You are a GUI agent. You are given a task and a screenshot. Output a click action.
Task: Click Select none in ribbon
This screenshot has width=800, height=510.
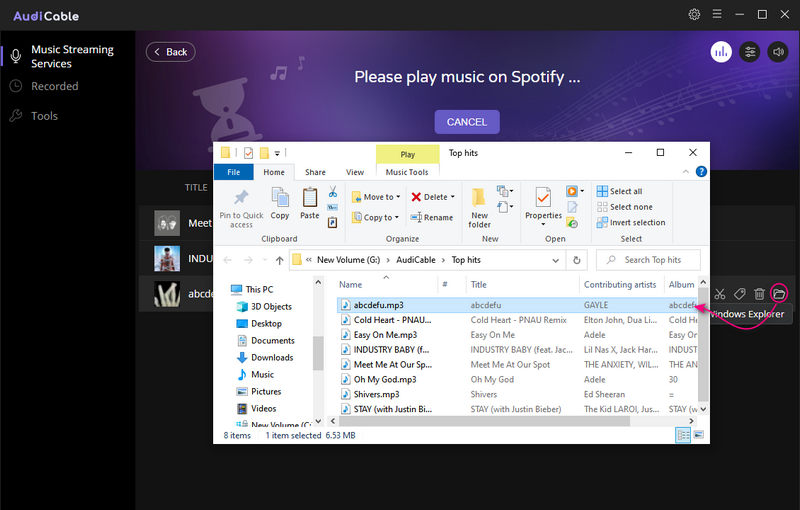tap(624, 207)
